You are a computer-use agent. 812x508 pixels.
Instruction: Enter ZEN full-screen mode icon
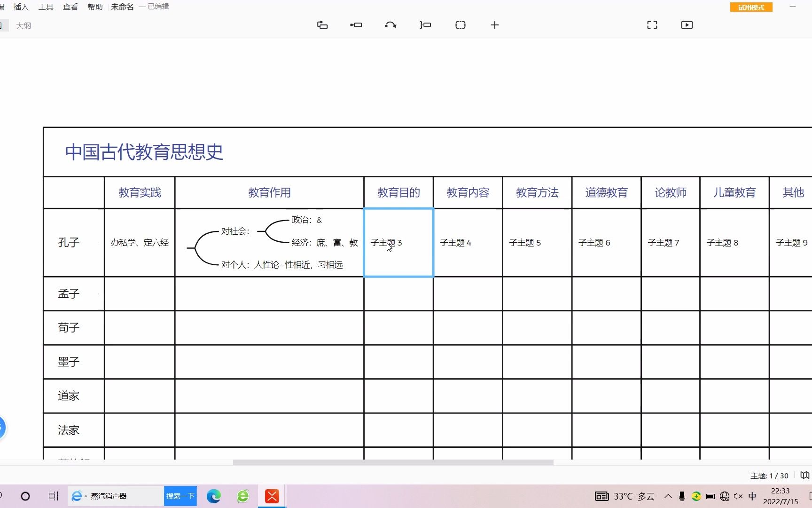point(652,25)
